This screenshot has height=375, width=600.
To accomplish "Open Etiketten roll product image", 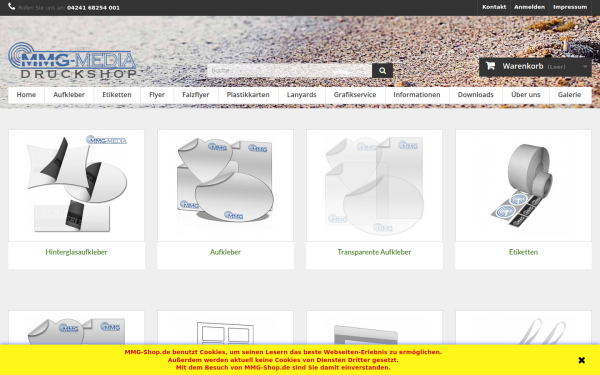I will click(x=523, y=186).
